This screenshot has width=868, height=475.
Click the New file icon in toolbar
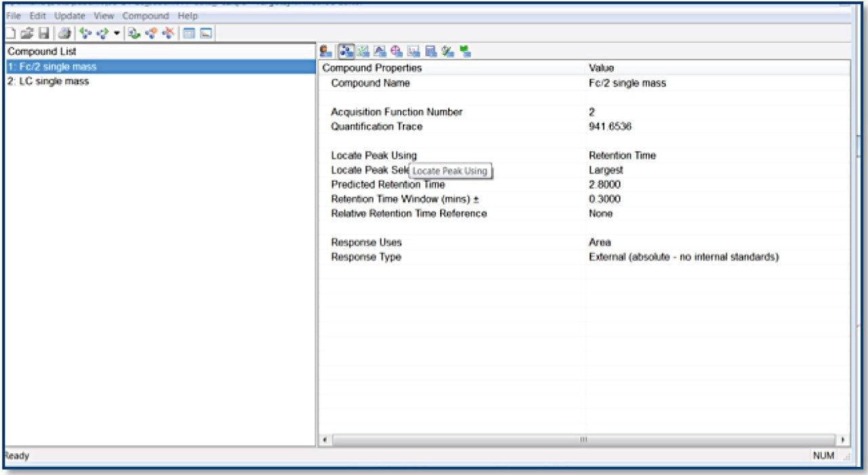click(x=9, y=33)
